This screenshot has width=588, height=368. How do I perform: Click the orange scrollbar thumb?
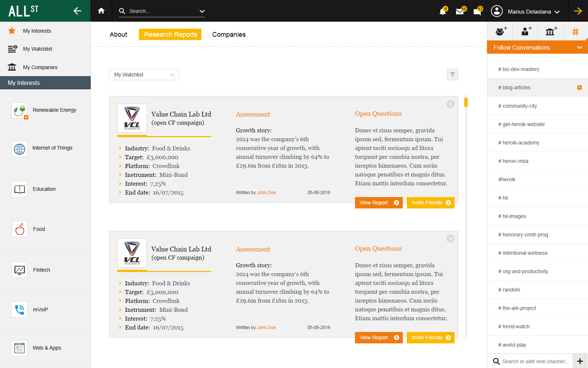(x=466, y=102)
